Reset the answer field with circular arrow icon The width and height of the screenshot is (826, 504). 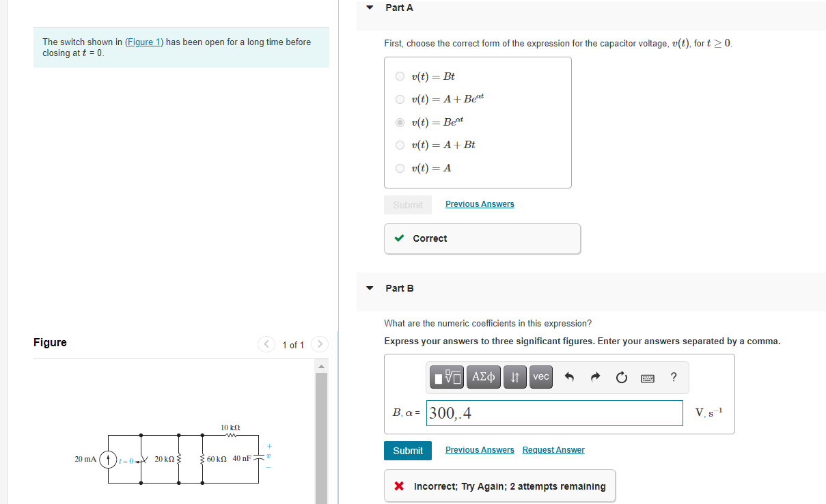pos(621,376)
